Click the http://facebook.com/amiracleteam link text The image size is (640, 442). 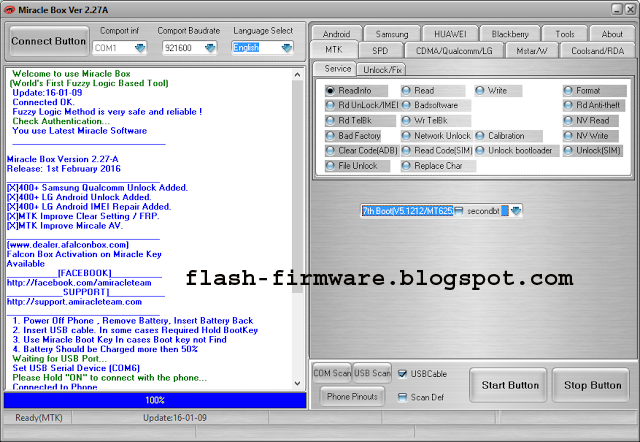click(x=79, y=282)
